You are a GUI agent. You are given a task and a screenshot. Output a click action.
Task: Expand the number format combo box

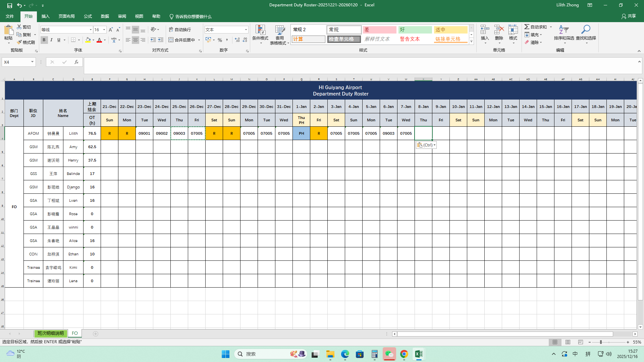(246, 30)
